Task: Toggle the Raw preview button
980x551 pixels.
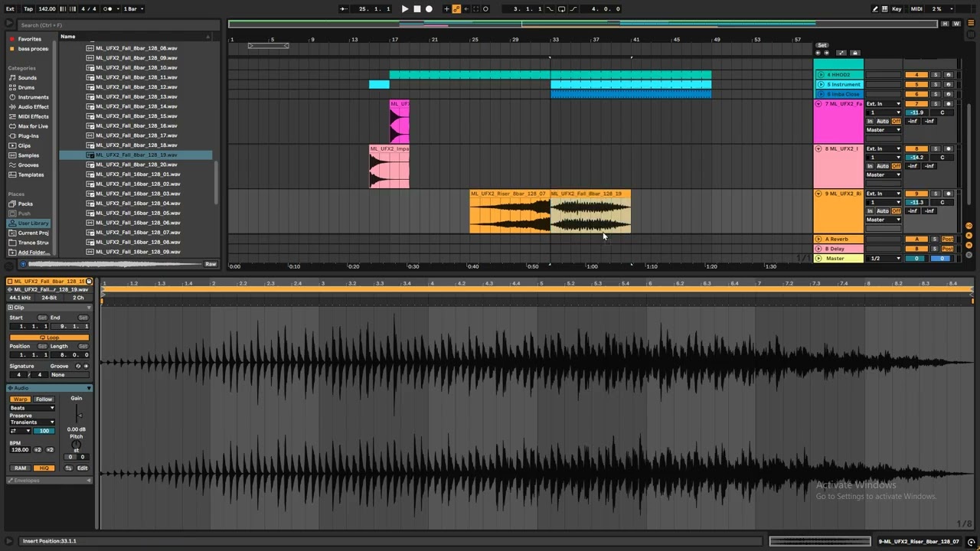Action: 211,264
